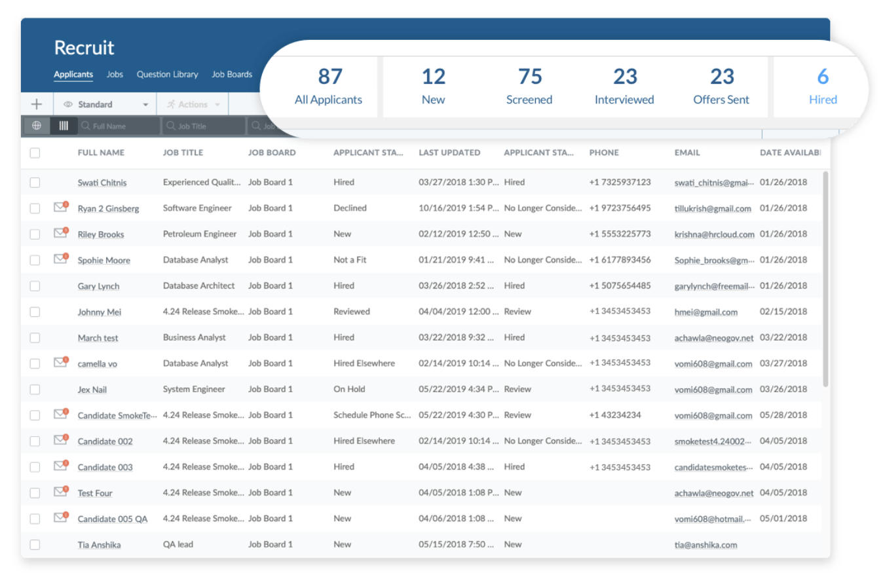This screenshot has height=588, width=883.
Task: Click the envelope icon next to Riley Brooks
Action: 60,234
